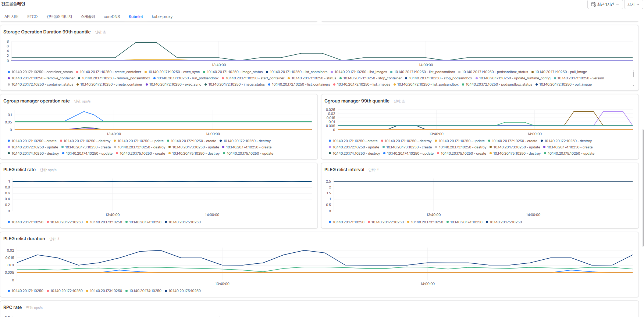Toggle 10.140.20.173:10250 - destroy in Cgroup 99th quantile legend
The width and height of the screenshot is (644, 317).
[x=461, y=147]
